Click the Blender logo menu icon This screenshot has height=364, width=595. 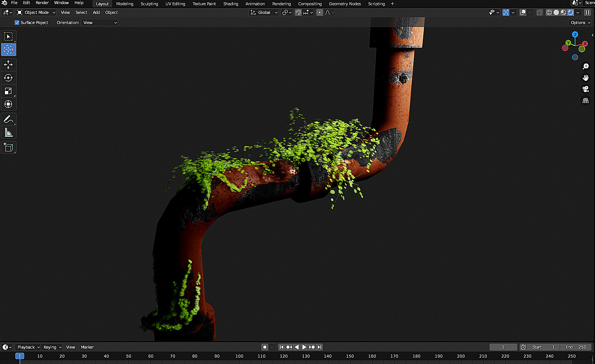click(x=5, y=3)
